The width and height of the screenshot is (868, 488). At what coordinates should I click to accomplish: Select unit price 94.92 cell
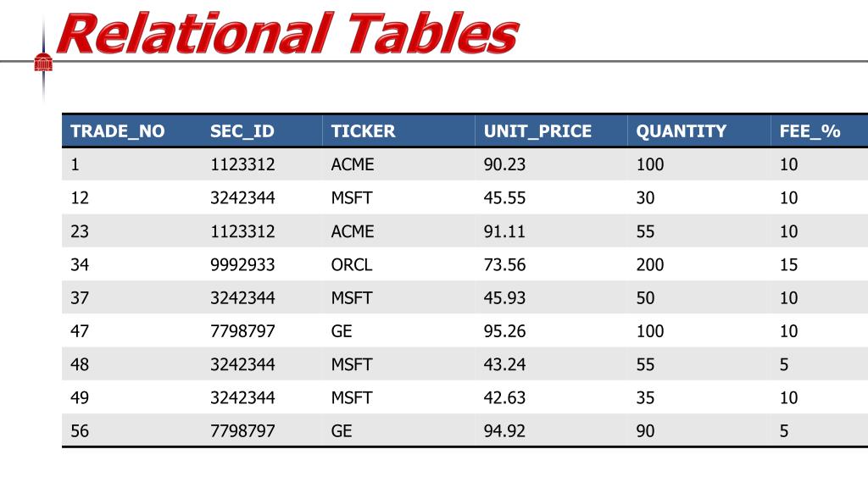[504, 431]
